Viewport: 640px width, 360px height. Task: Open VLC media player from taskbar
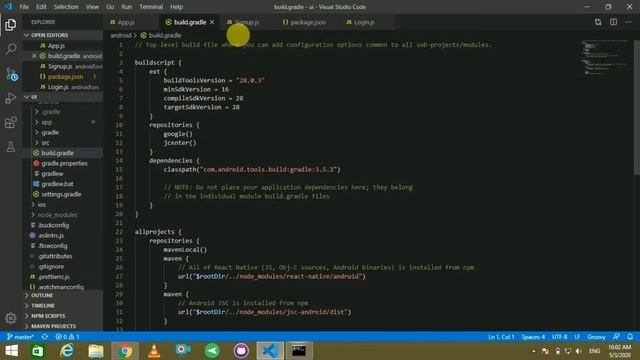click(x=154, y=351)
